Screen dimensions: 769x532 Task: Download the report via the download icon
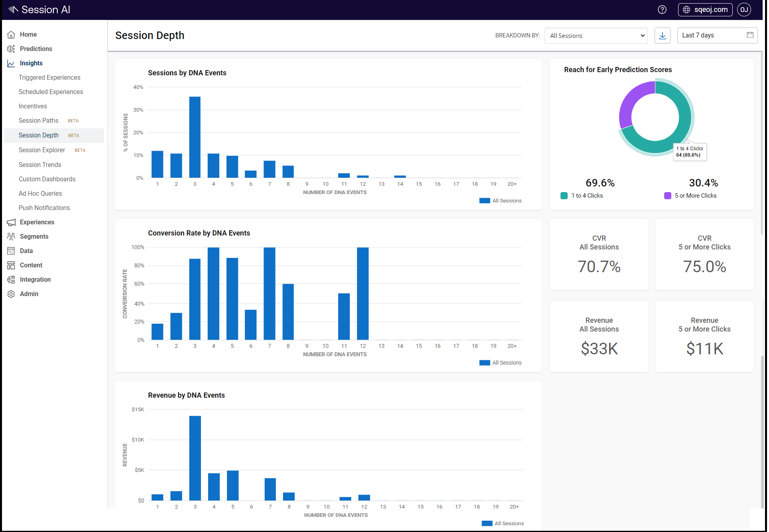click(x=663, y=35)
